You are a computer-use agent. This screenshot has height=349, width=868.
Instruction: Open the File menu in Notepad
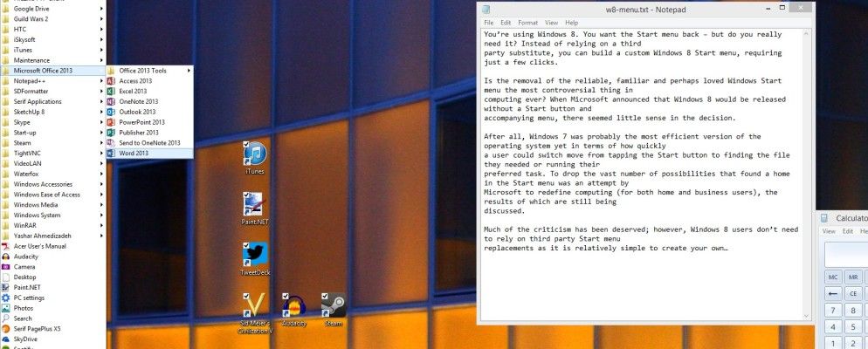coord(488,23)
